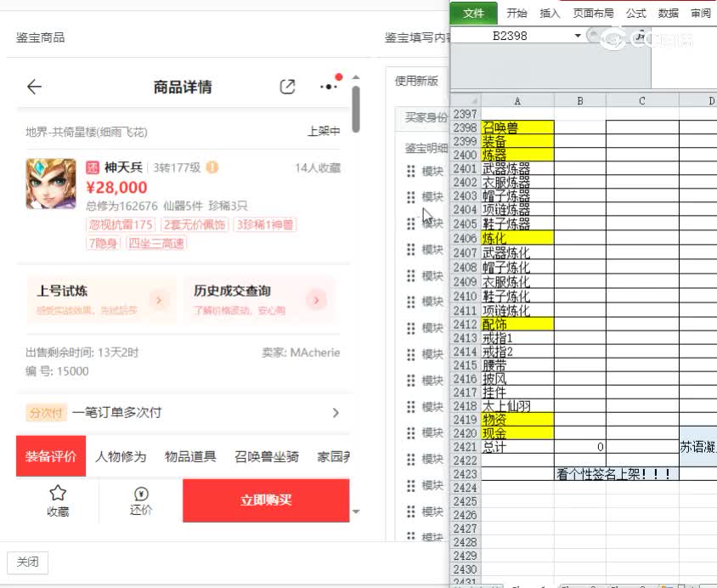This screenshot has width=717, height=588.
Task: Click the 收藏 star icon
Action: pos(57,494)
